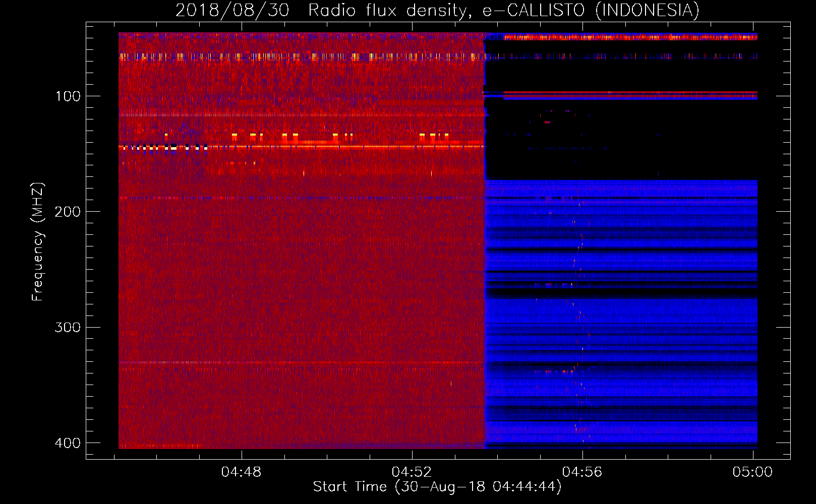Click the '300' frequency tick label
This screenshot has width=816, height=504.
pyautogui.click(x=68, y=328)
